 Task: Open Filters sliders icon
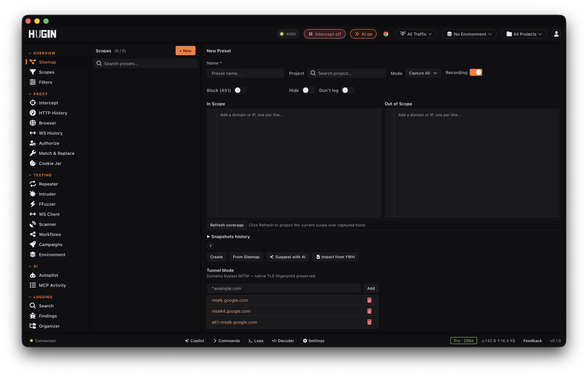click(x=33, y=82)
